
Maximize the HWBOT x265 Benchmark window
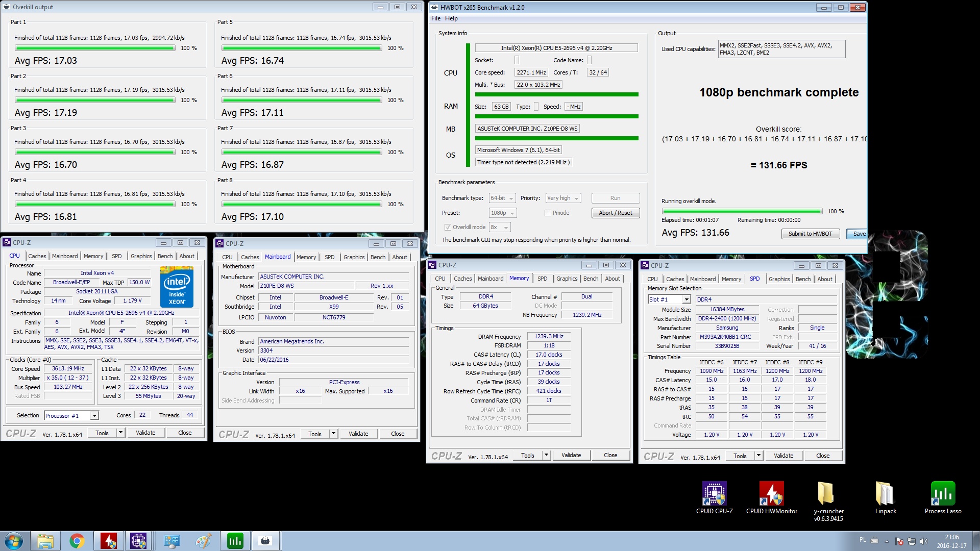pyautogui.click(x=840, y=7)
